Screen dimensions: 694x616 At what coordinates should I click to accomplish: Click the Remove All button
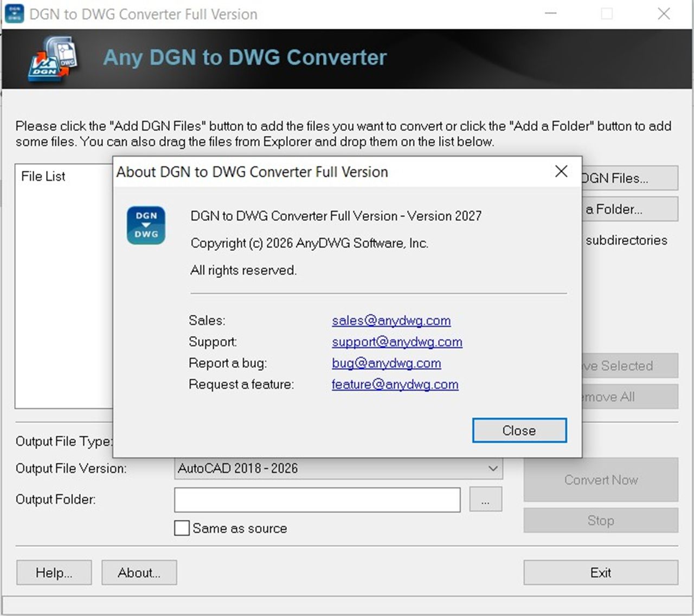coord(629,397)
